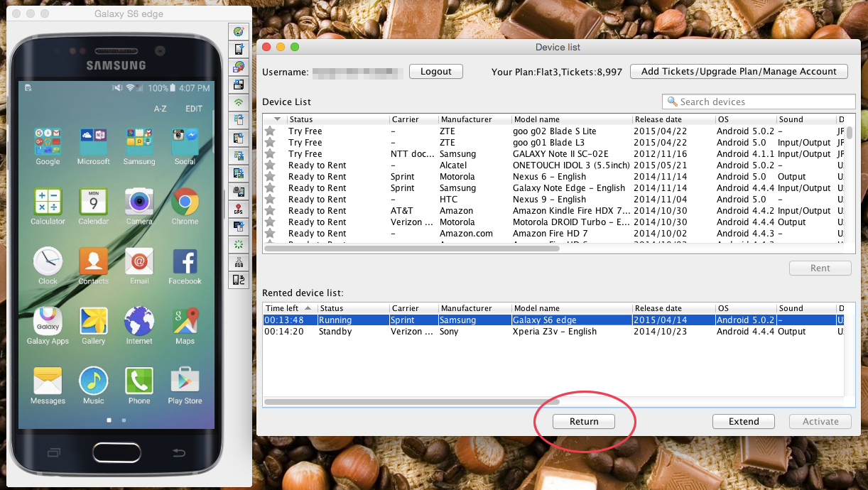Extend the rental with the Extend button
The width and height of the screenshot is (868, 490).
pos(744,421)
